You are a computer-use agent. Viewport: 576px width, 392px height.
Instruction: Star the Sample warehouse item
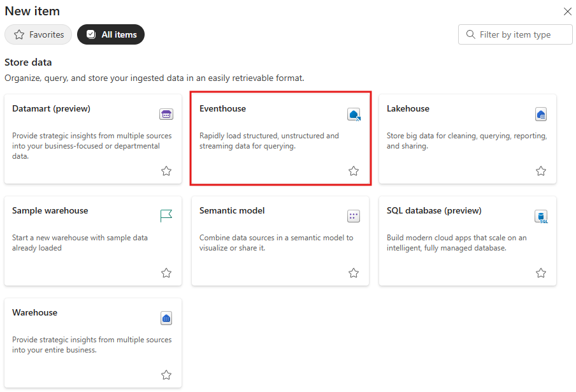click(166, 273)
